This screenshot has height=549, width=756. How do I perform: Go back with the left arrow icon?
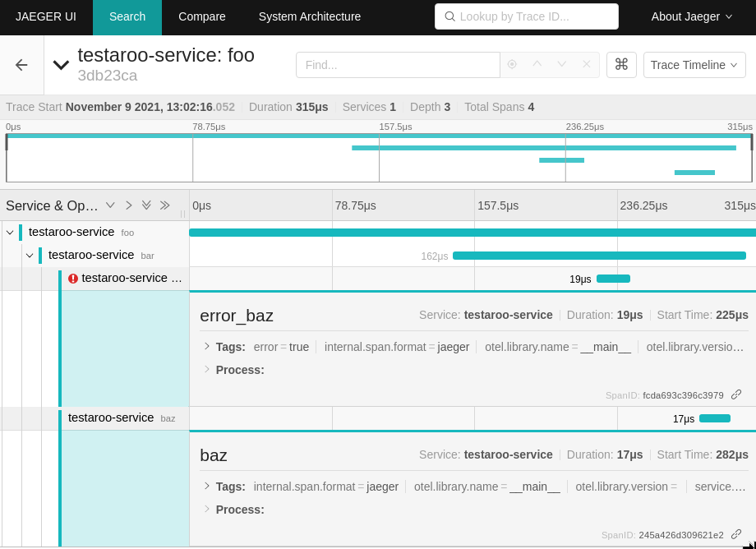click(x=21, y=65)
